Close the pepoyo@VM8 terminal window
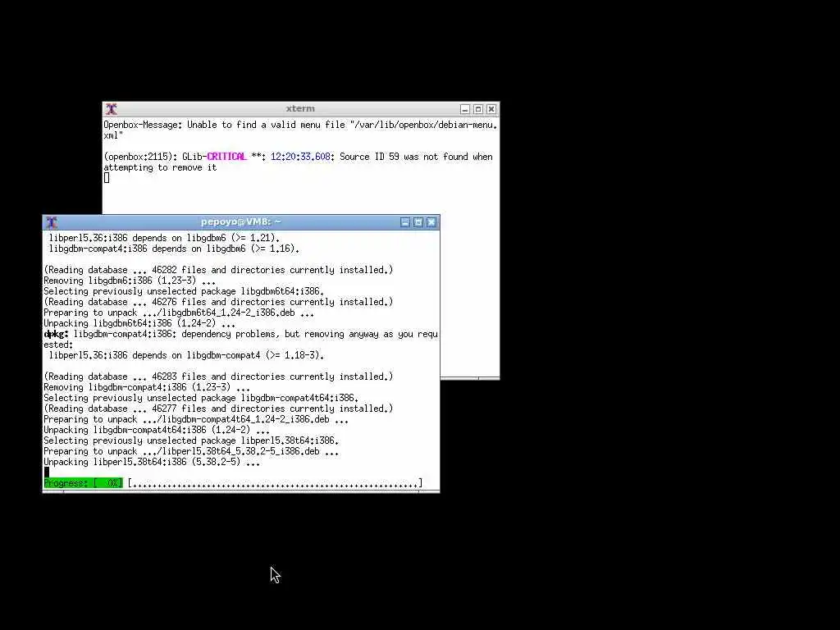840x630 pixels. coord(431,222)
